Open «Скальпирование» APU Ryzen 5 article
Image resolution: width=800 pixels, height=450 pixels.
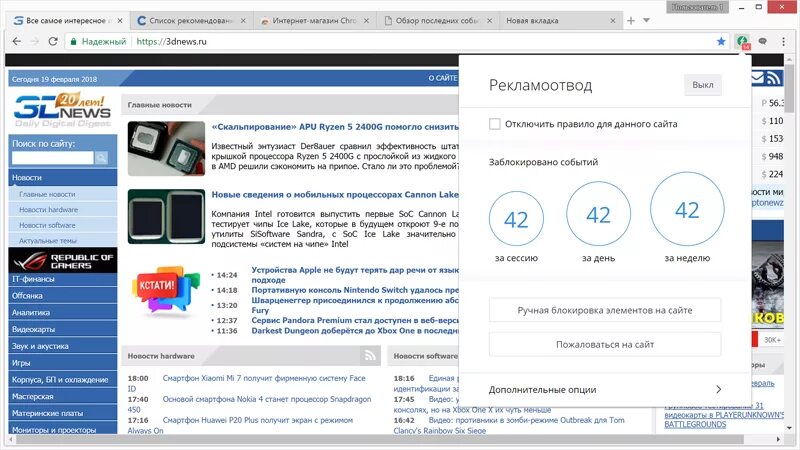pos(335,127)
